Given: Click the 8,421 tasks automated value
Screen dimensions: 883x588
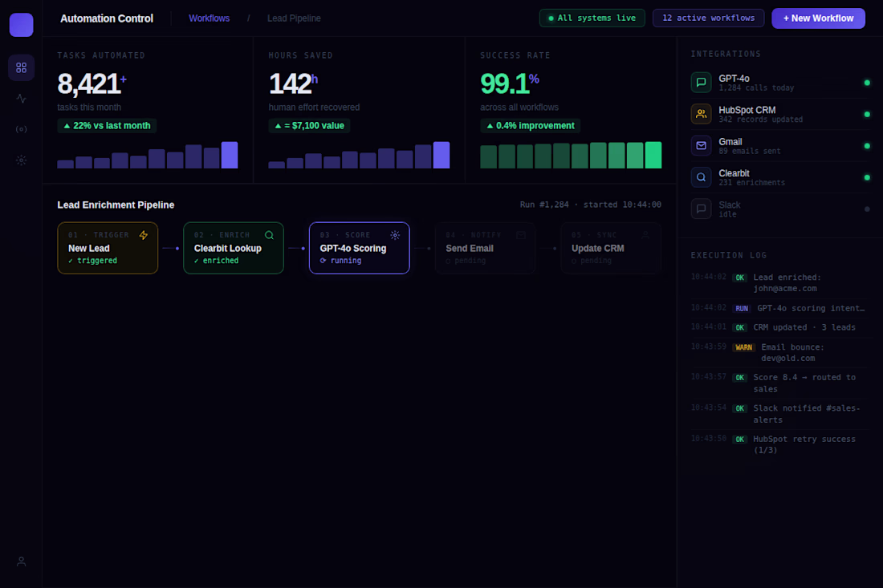Looking at the screenshot, I should coord(92,84).
